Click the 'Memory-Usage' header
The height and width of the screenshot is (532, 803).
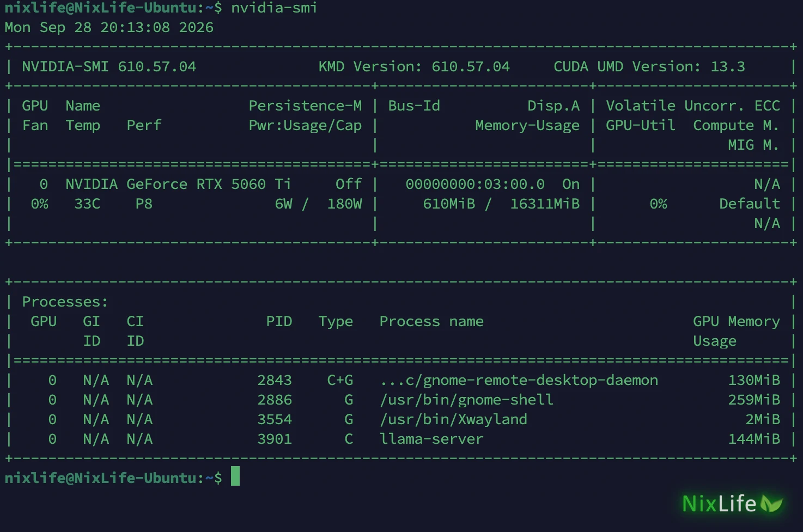(x=527, y=125)
